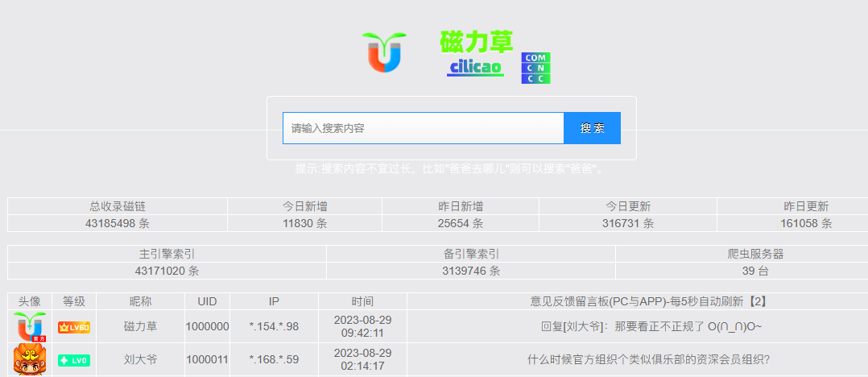Click the UID column header
Viewport: 868px width, 377px height.
coord(207,302)
